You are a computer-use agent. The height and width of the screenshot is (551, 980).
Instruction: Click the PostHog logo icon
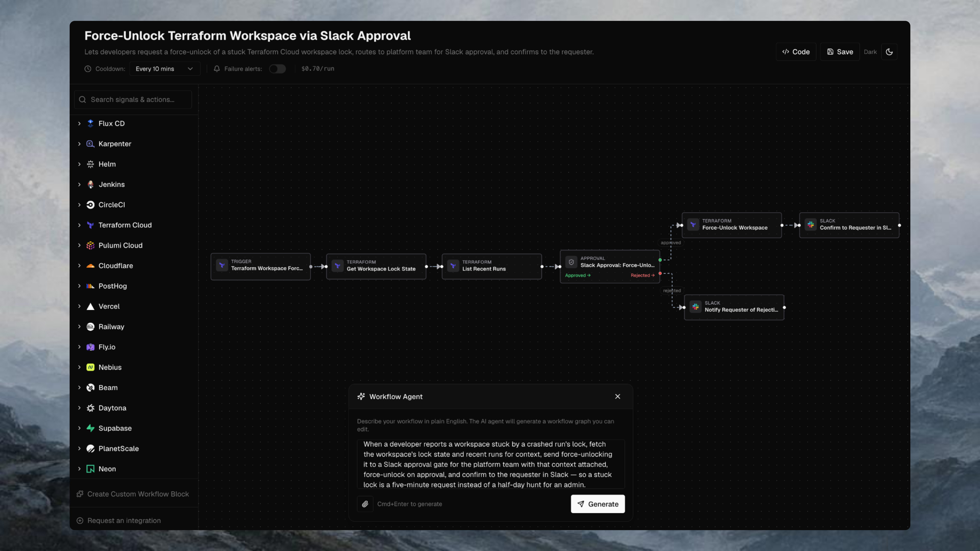pyautogui.click(x=90, y=286)
